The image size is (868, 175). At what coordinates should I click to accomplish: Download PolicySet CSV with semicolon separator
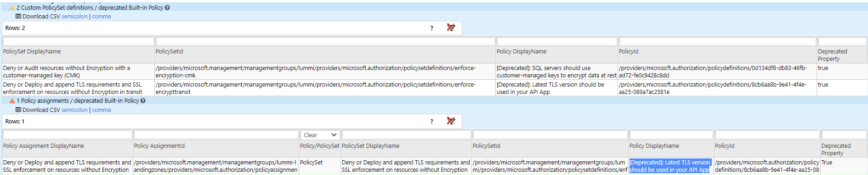click(x=74, y=16)
